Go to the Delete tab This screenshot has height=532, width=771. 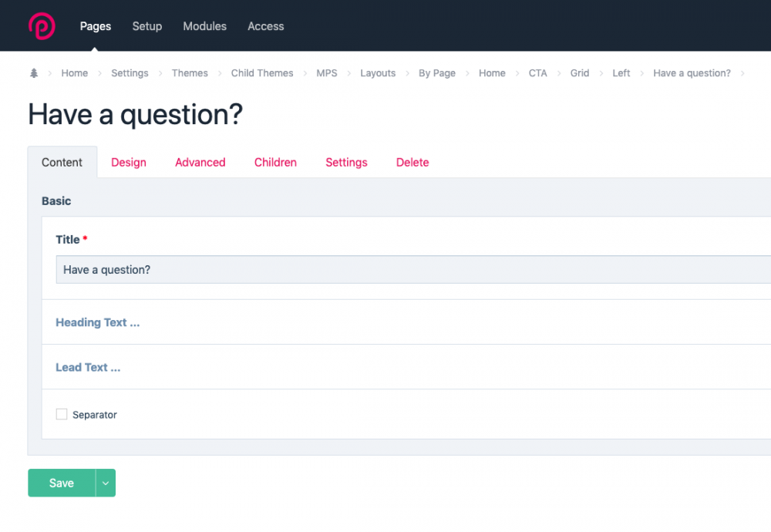coord(412,163)
